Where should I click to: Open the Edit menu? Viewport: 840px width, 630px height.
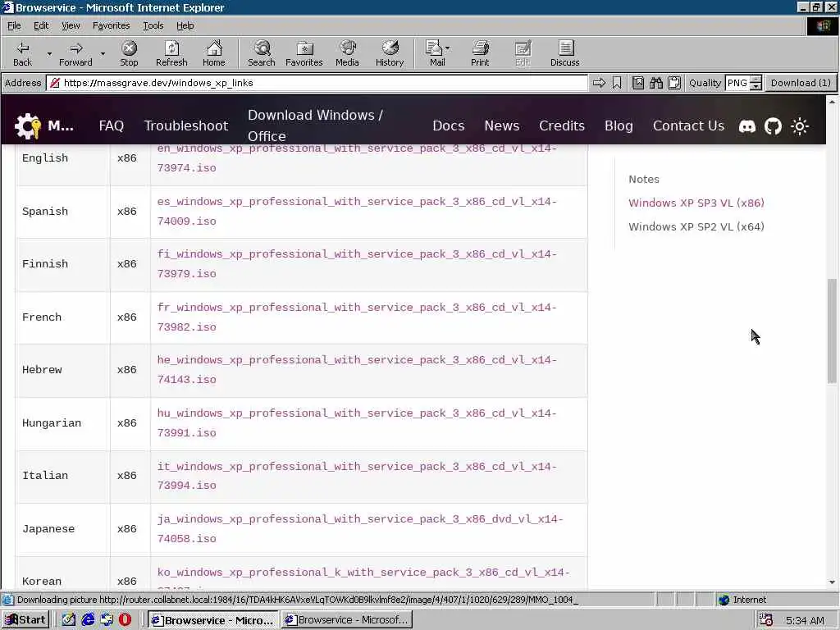pos(41,25)
